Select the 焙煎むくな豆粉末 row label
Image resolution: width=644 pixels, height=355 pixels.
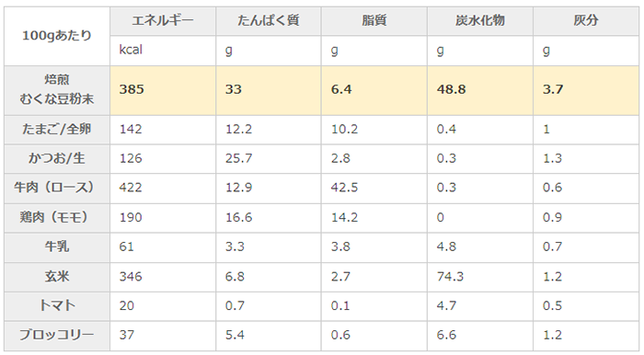pyautogui.click(x=57, y=90)
